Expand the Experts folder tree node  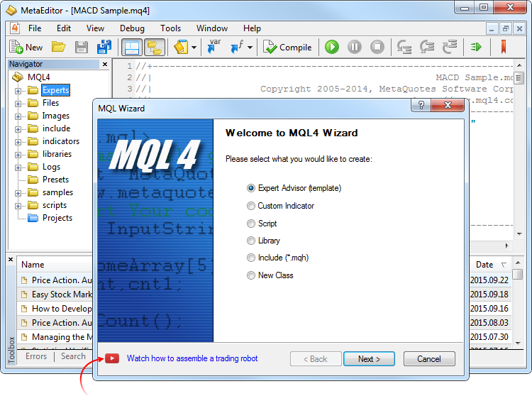tap(18, 90)
